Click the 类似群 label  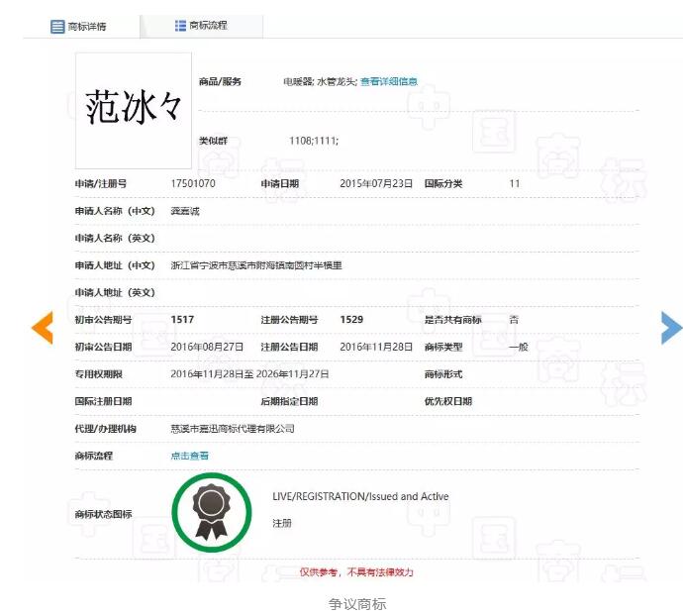[213, 141]
